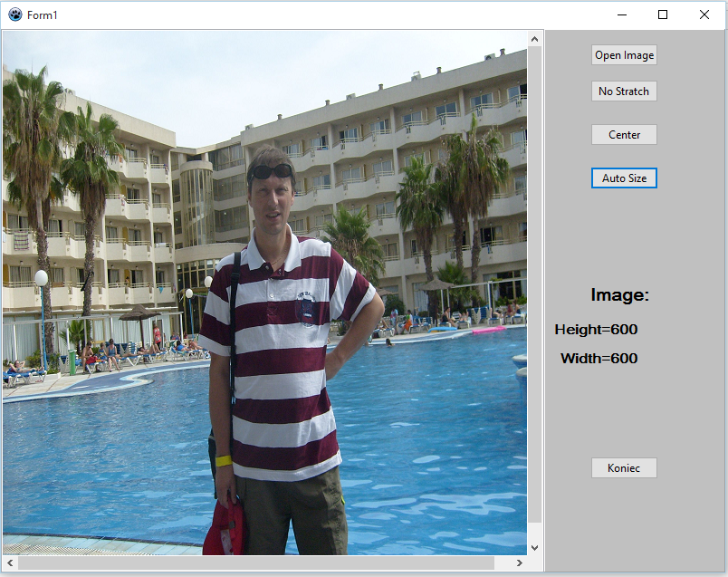Click the displayed pool photo

click(x=264, y=293)
